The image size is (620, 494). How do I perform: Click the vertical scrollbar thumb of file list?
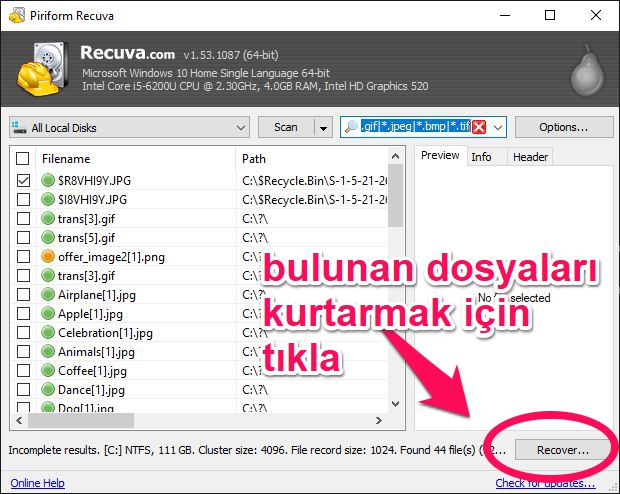[396, 196]
